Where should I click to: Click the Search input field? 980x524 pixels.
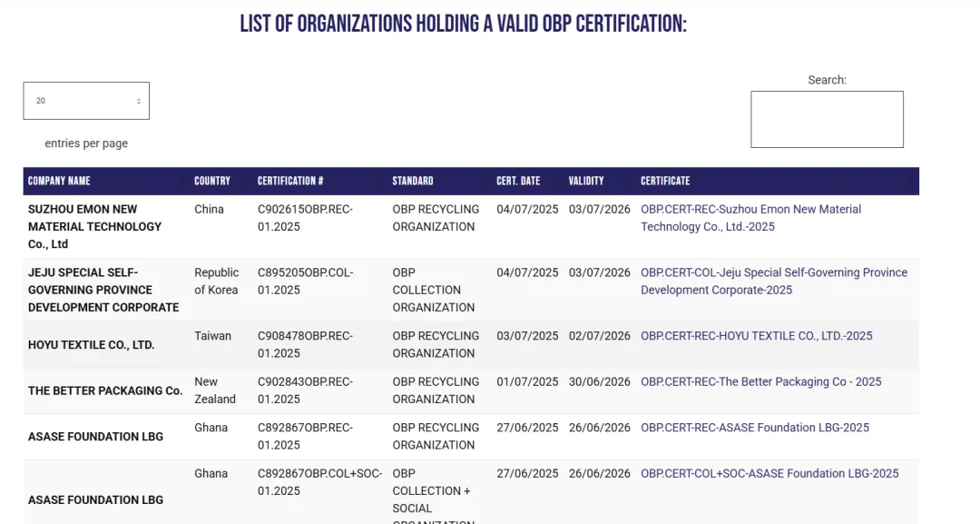[x=827, y=120]
